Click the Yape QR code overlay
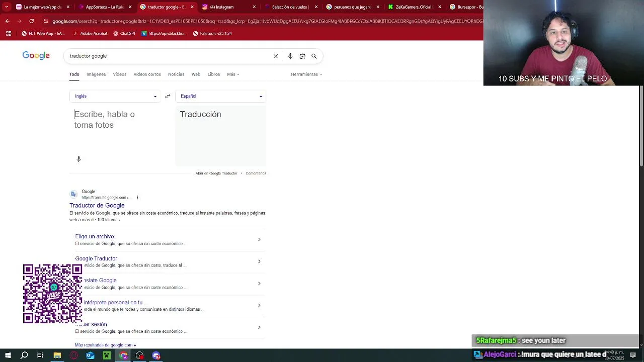644x362 pixels. point(53,294)
